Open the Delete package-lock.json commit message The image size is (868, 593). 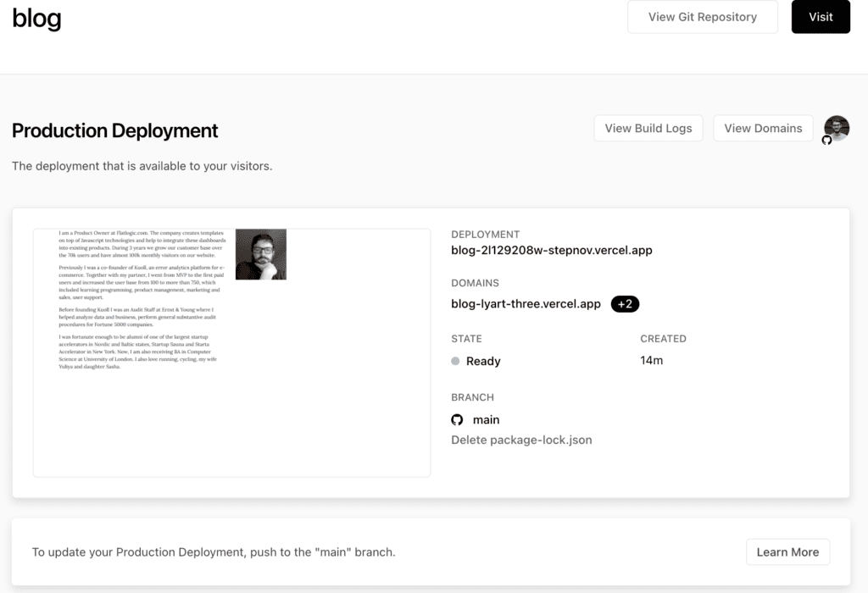[521, 440]
